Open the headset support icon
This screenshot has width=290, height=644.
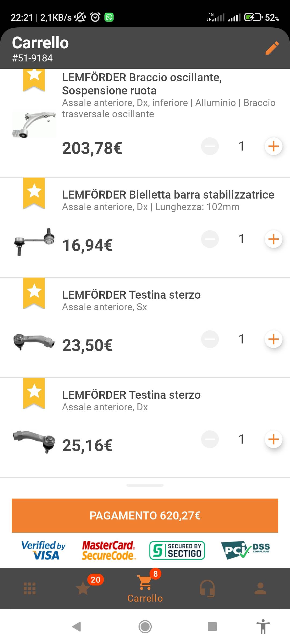[x=207, y=588]
